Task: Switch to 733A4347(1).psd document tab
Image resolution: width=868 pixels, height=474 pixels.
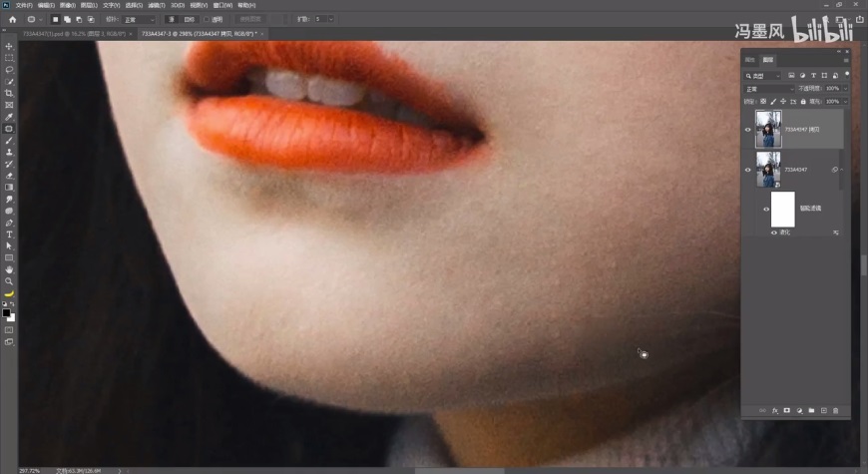Action: pos(74,34)
